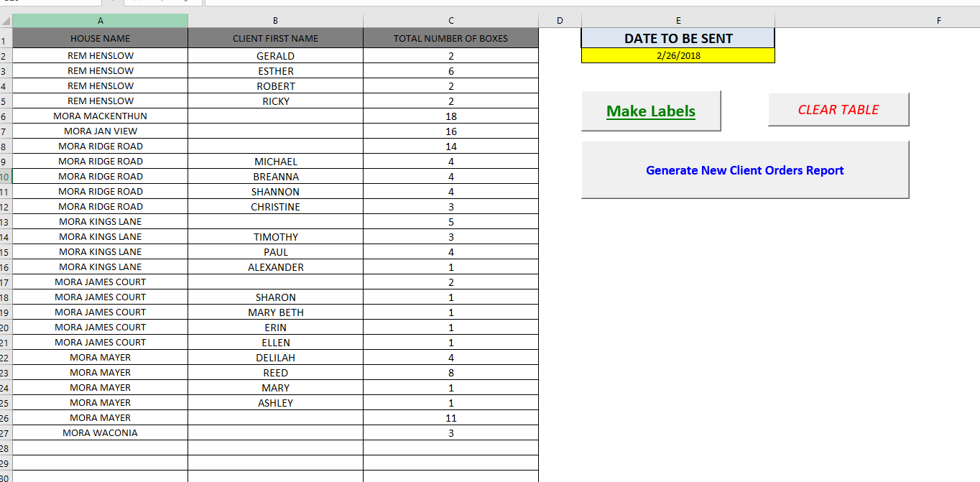Image resolution: width=980 pixels, height=482 pixels.
Task: Select the MORA WACONIA cell
Action: tap(100, 433)
